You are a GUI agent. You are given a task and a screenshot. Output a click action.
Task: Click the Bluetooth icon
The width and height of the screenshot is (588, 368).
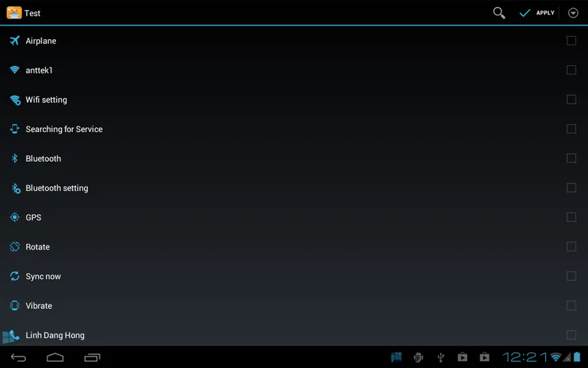tap(15, 159)
